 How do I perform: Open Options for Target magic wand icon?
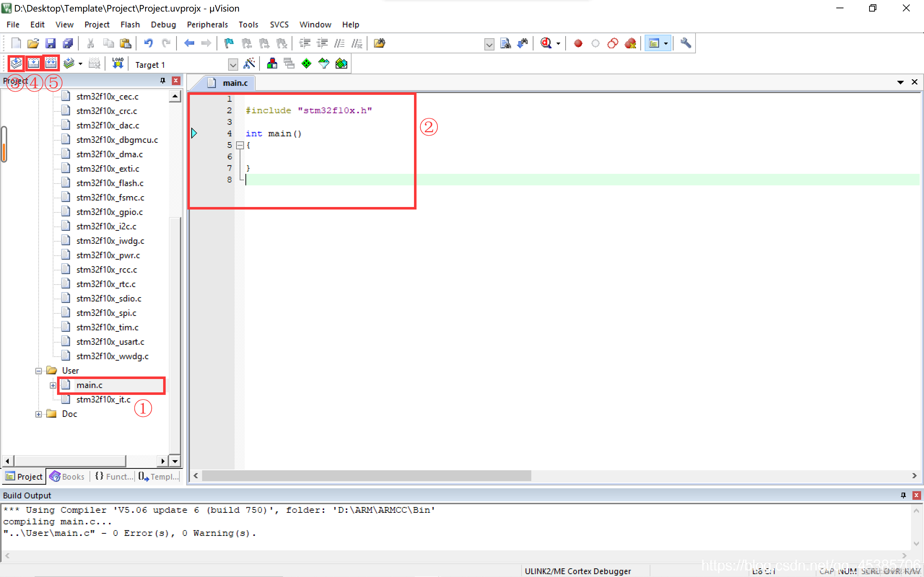249,63
